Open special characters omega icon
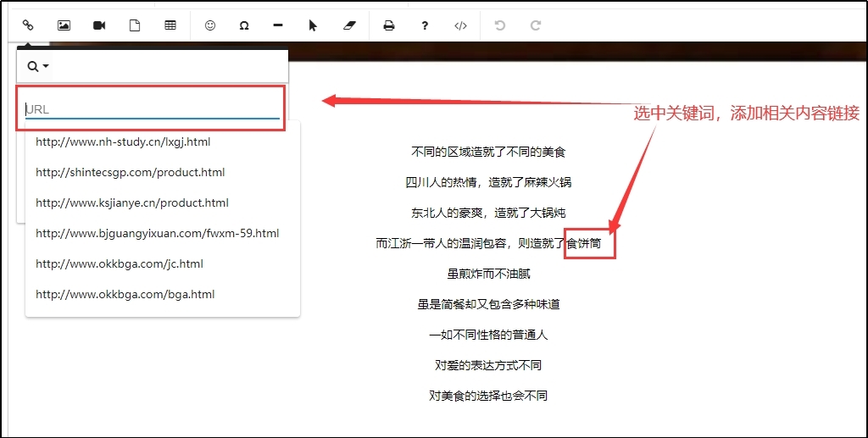 coord(244,25)
